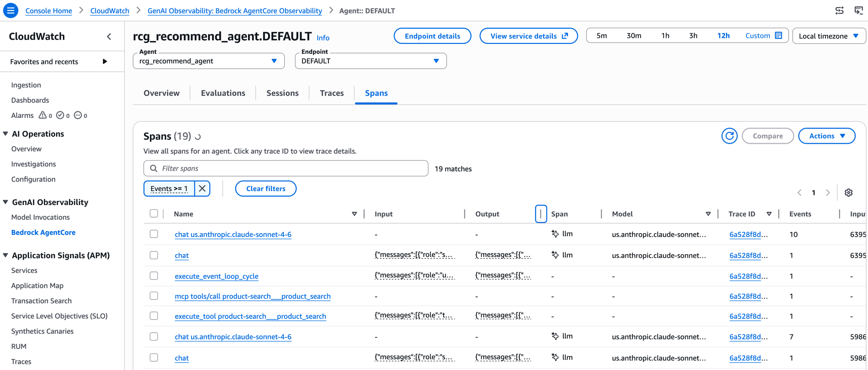The image size is (868, 370).
Task: Collapse the CloudWatch side navigation panel
Action: [109, 36]
